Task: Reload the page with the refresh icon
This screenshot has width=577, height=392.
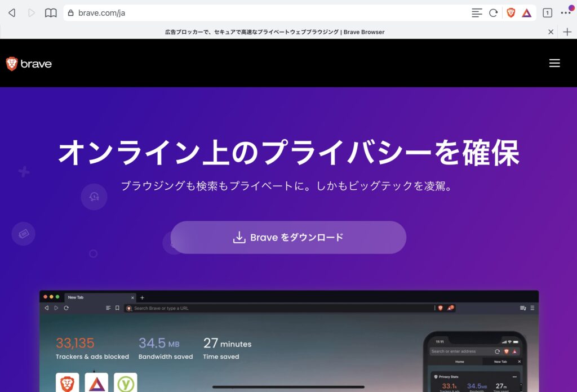Action: tap(494, 13)
